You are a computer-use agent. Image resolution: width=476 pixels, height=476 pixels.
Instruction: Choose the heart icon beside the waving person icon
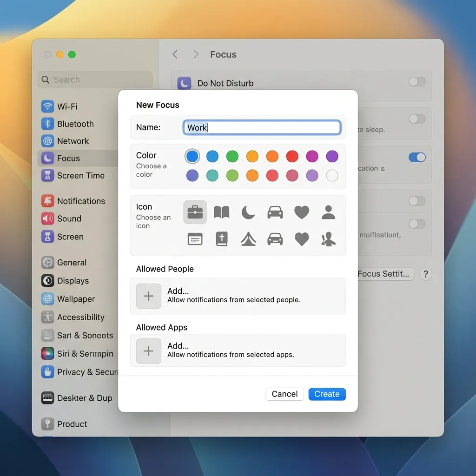(x=302, y=239)
